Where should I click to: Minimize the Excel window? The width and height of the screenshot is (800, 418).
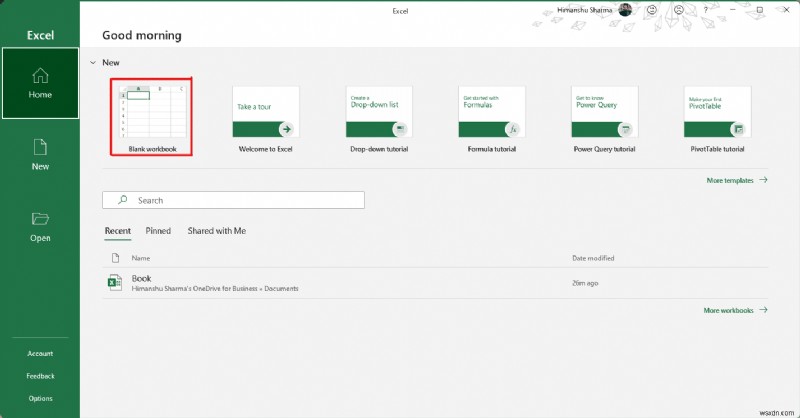click(733, 10)
